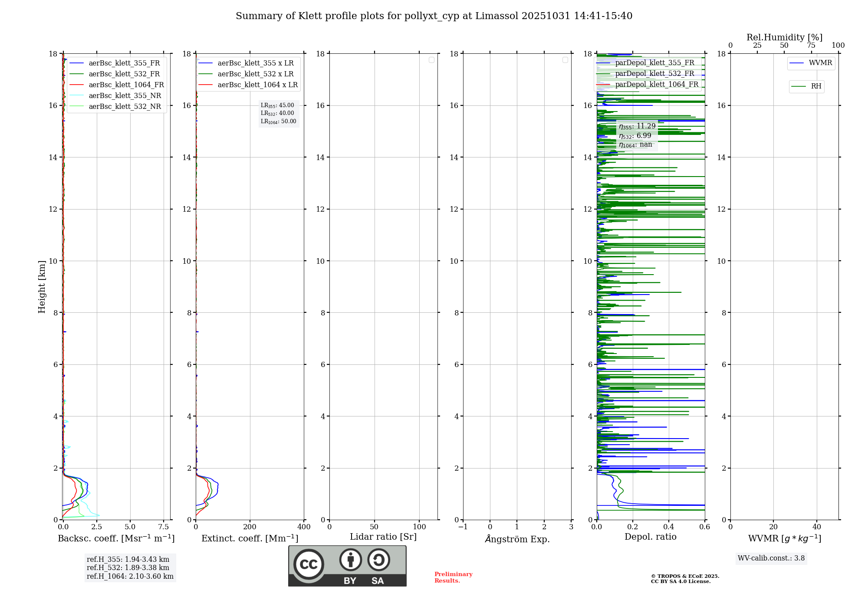Click the Creative Commons CC icon

(x=309, y=564)
